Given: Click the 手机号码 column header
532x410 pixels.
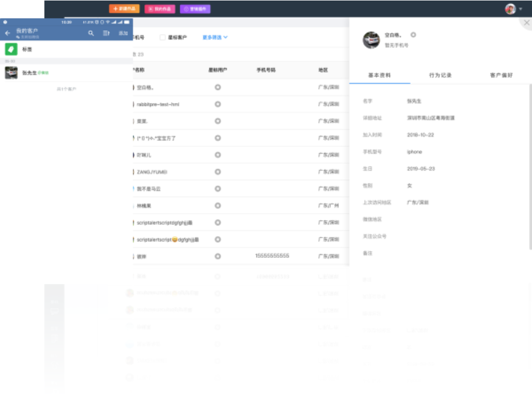Looking at the screenshot, I should [266, 70].
